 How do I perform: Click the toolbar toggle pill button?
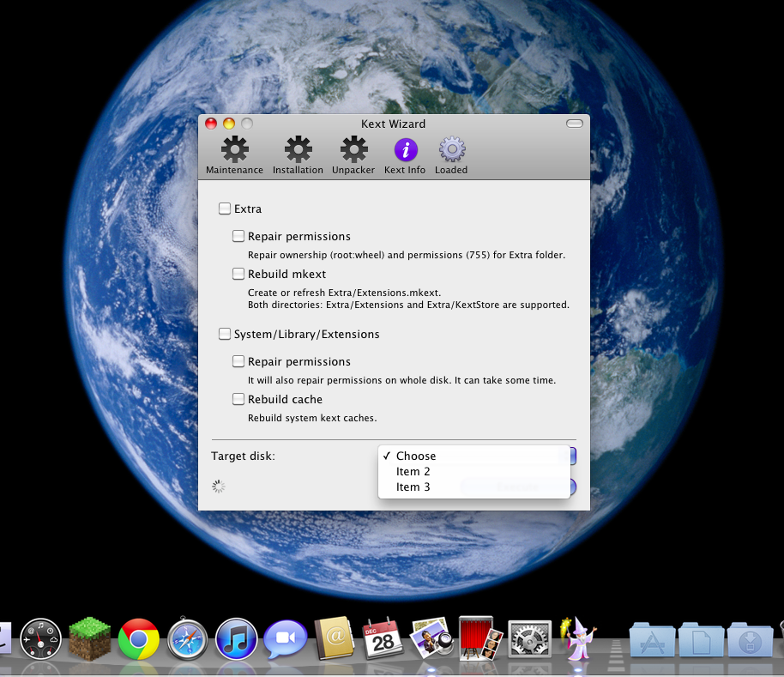click(x=574, y=124)
